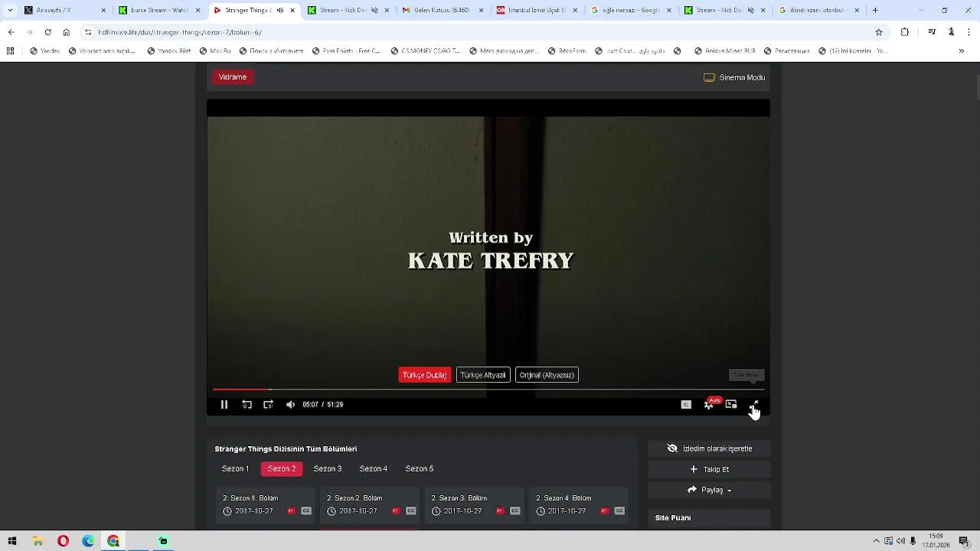Pause the video with the pause icon

coord(224,405)
